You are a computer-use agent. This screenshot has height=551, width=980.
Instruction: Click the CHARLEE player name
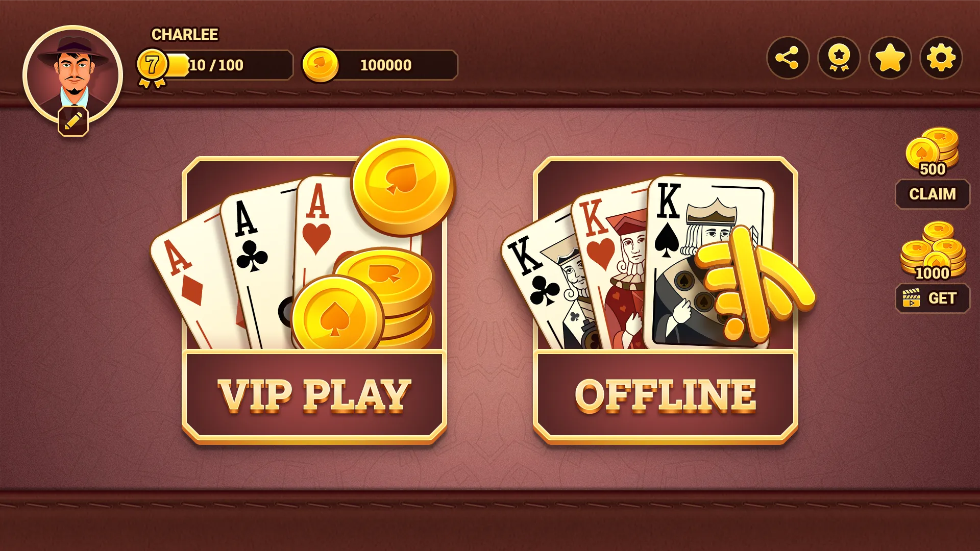tap(185, 34)
